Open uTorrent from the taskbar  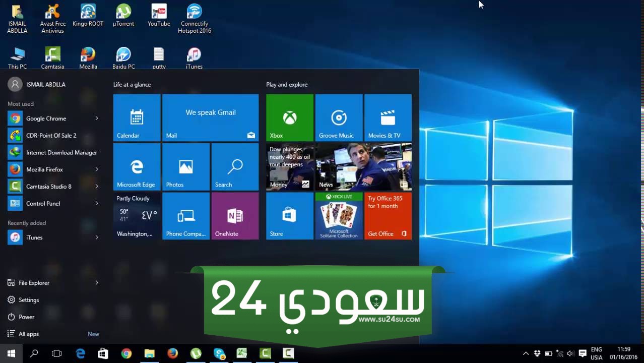(196, 353)
